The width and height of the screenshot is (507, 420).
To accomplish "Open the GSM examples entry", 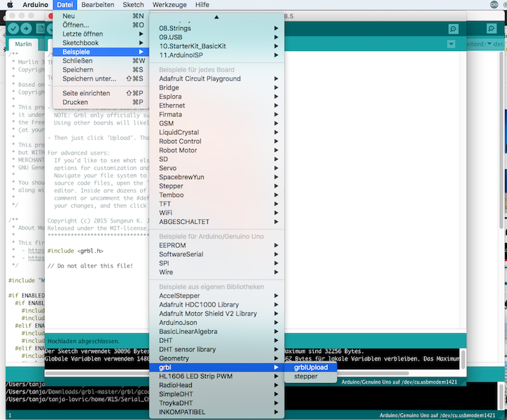I will coord(216,123).
